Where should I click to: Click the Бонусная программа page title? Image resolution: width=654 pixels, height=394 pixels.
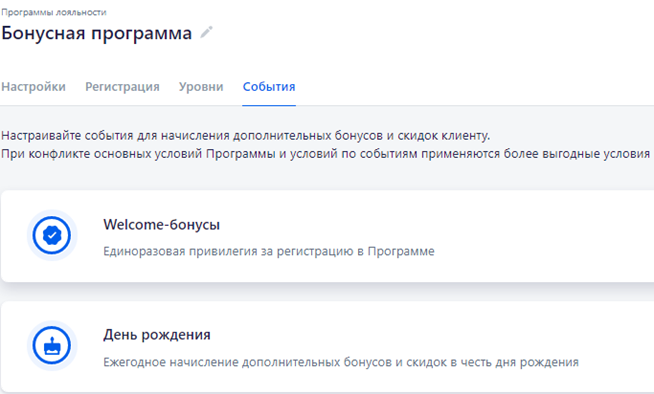(x=96, y=33)
